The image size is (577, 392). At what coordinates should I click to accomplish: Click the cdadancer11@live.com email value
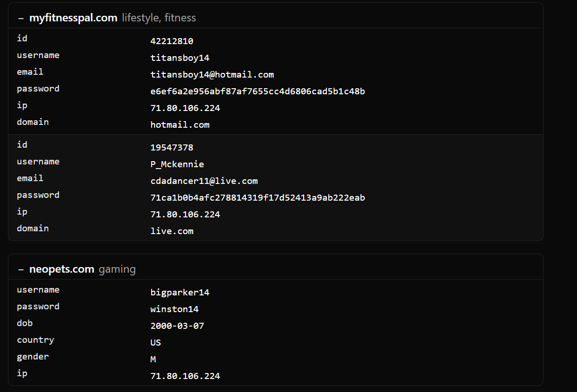(204, 181)
